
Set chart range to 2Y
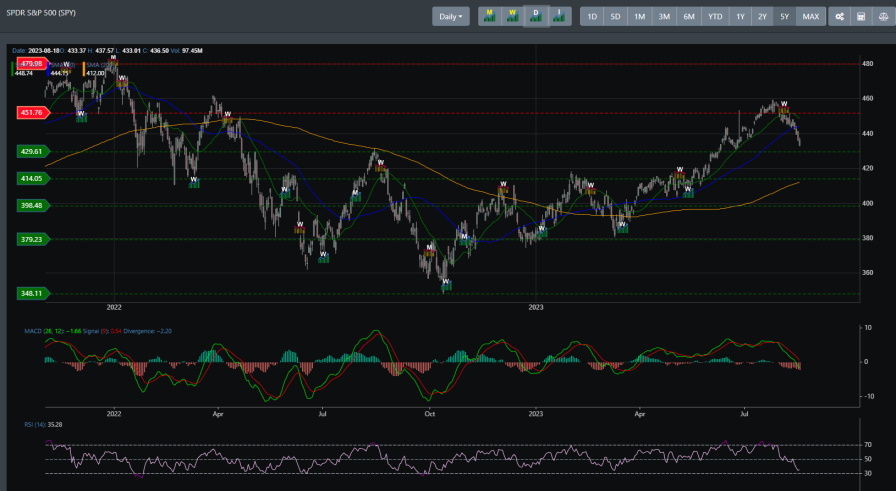tap(762, 17)
